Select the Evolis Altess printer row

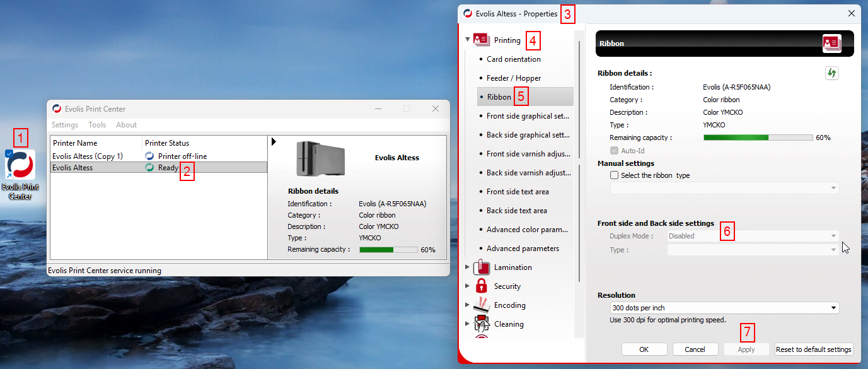tap(158, 167)
